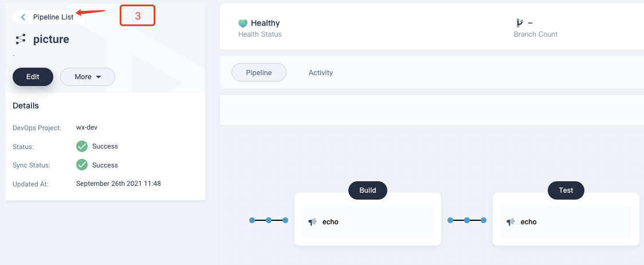Click the Edit button
This screenshot has width=644, height=265.
click(x=33, y=76)
